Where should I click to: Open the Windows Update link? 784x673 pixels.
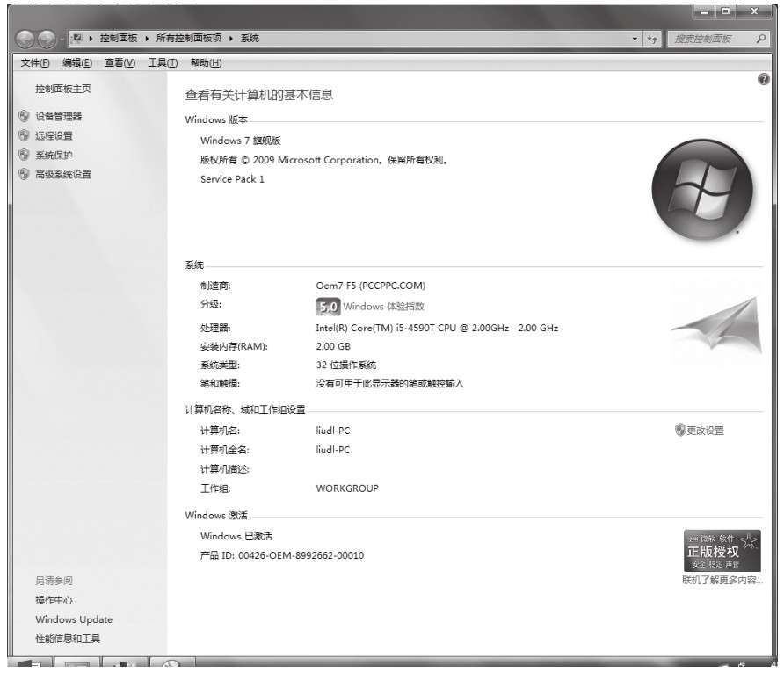pos(74,619)
